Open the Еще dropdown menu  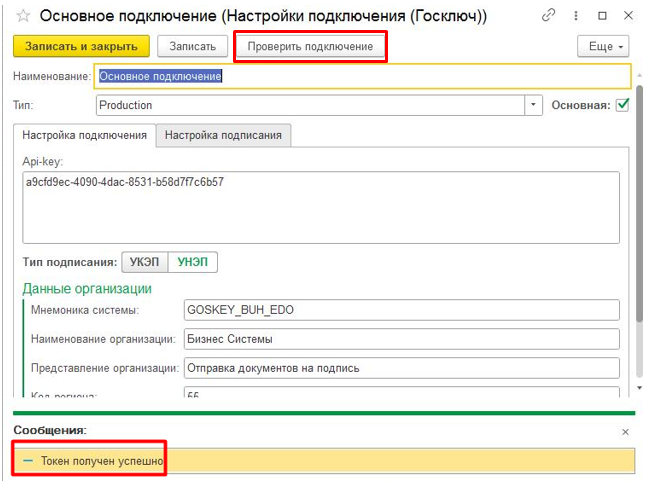pos(603,46)
